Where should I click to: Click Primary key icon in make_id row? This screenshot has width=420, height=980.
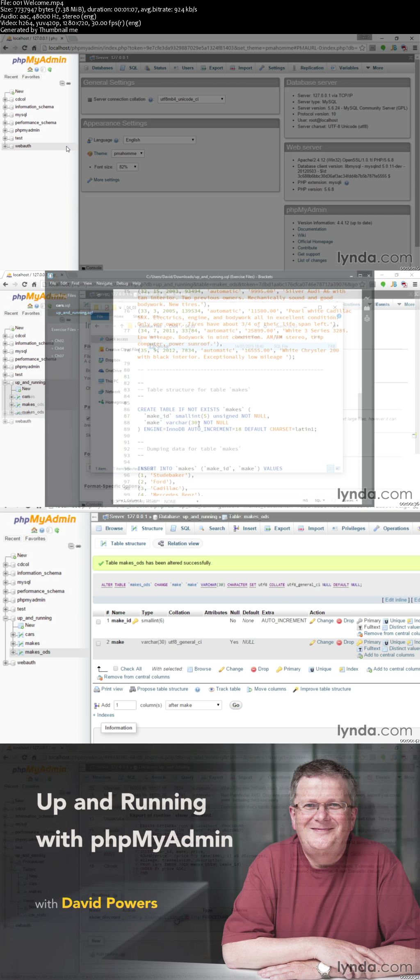click(360, 621)
